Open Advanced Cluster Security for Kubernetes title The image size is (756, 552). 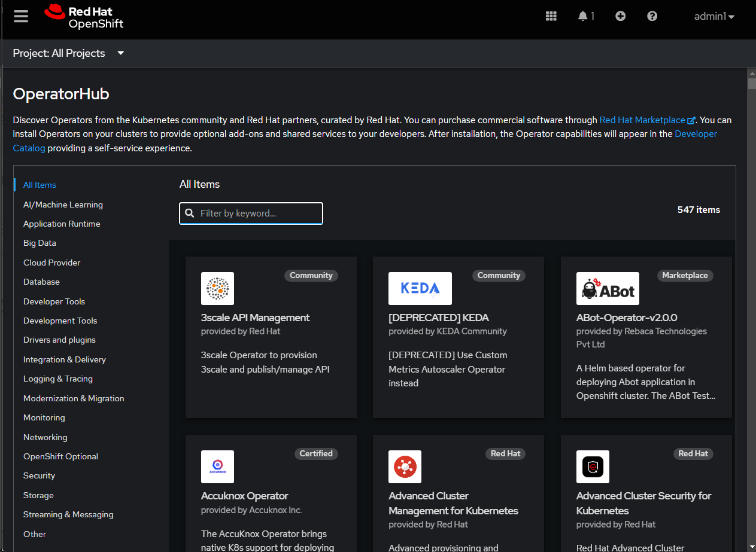644,503
